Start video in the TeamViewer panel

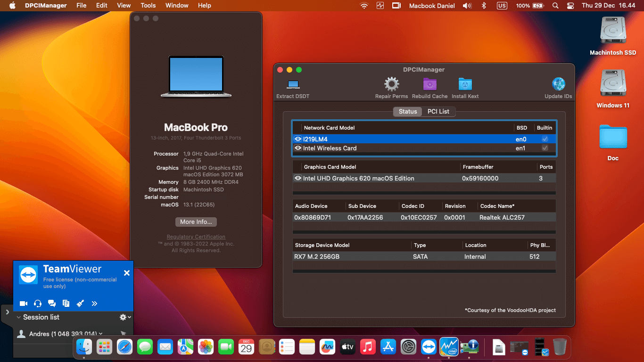pos(24,304)
